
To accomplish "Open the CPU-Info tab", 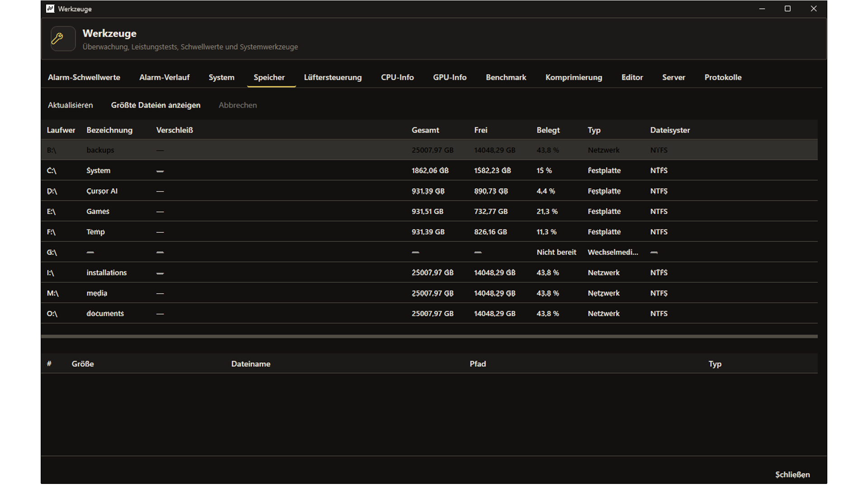I will [x=397, y=77].
